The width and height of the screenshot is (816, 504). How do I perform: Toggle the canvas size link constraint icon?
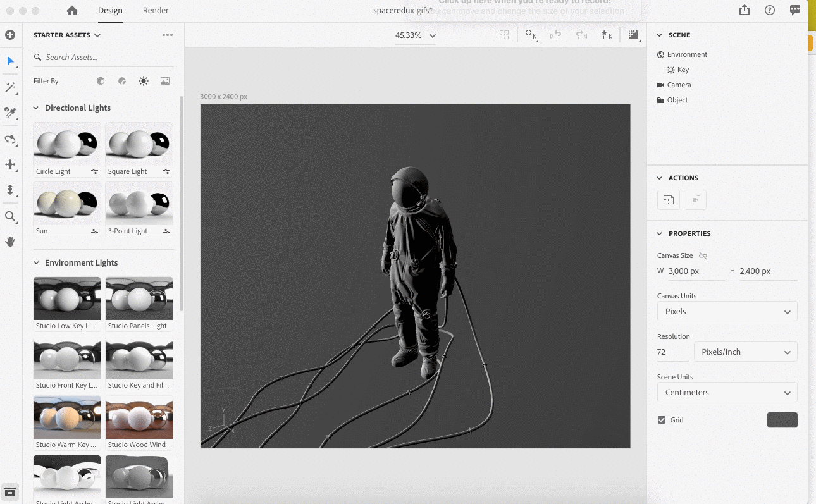703,255
